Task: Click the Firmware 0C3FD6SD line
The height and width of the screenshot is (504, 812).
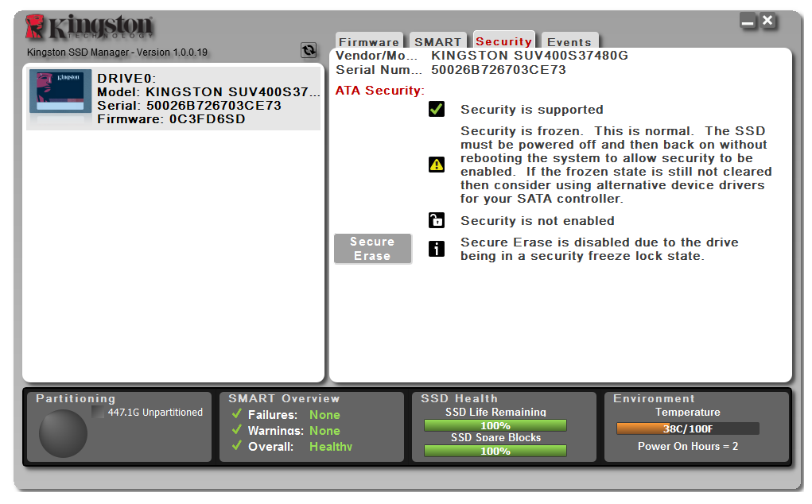Action: pos(172,119)
